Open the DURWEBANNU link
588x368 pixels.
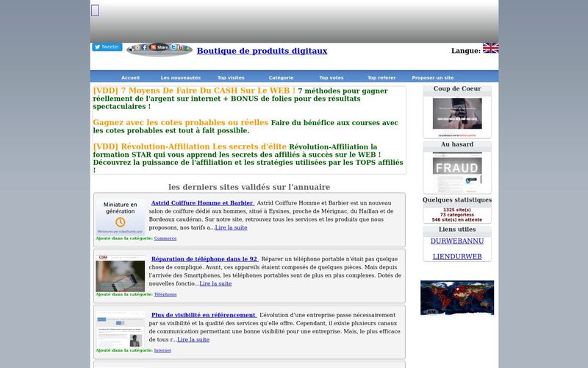click(x=457, y=241)
